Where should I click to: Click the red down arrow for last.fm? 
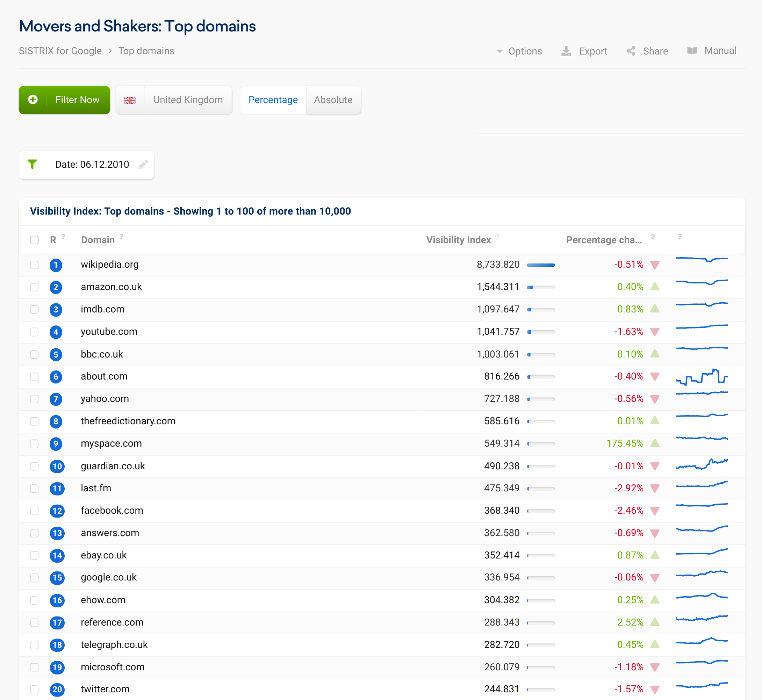655,489
